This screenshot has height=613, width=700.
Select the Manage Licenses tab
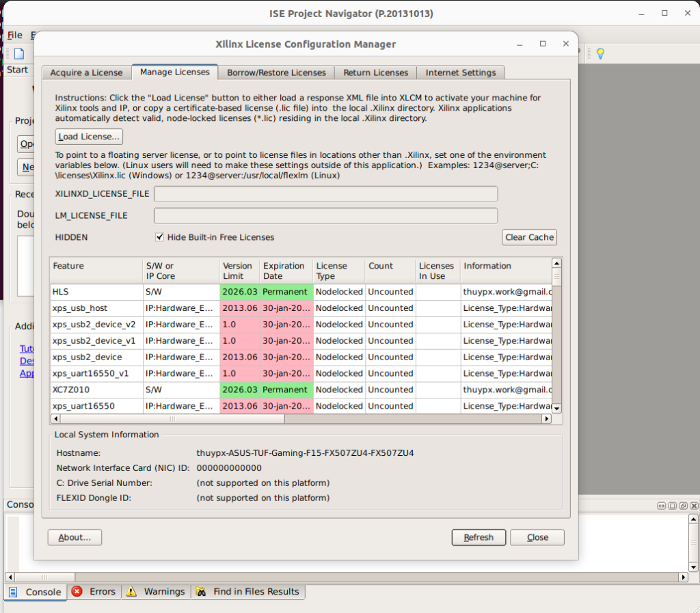174,72
